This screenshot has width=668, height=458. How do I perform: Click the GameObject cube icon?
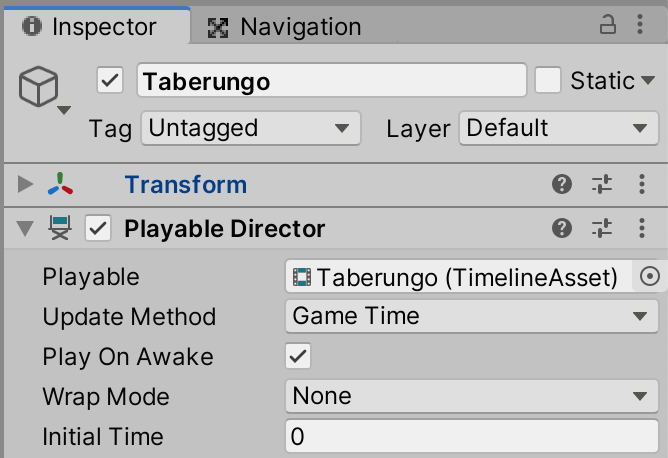tap(38, 89)
